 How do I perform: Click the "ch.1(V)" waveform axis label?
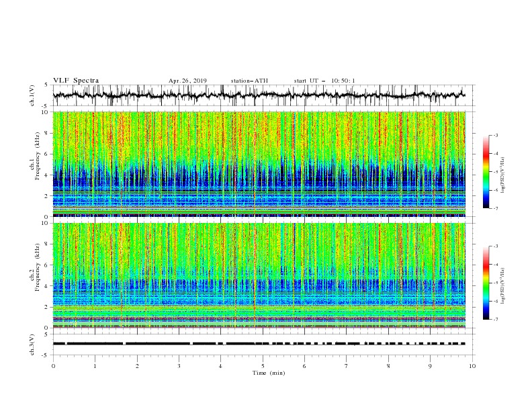tap(32, 95)
